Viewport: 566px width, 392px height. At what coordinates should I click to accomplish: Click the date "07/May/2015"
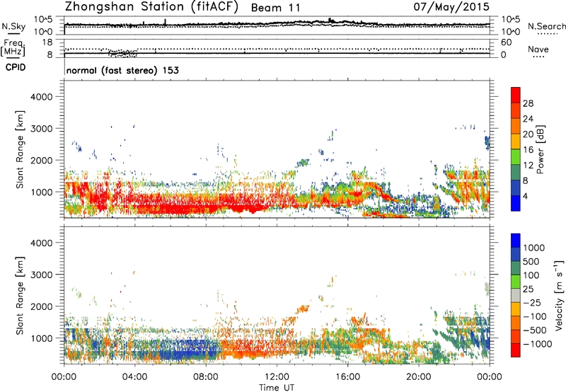pos(451,6)
